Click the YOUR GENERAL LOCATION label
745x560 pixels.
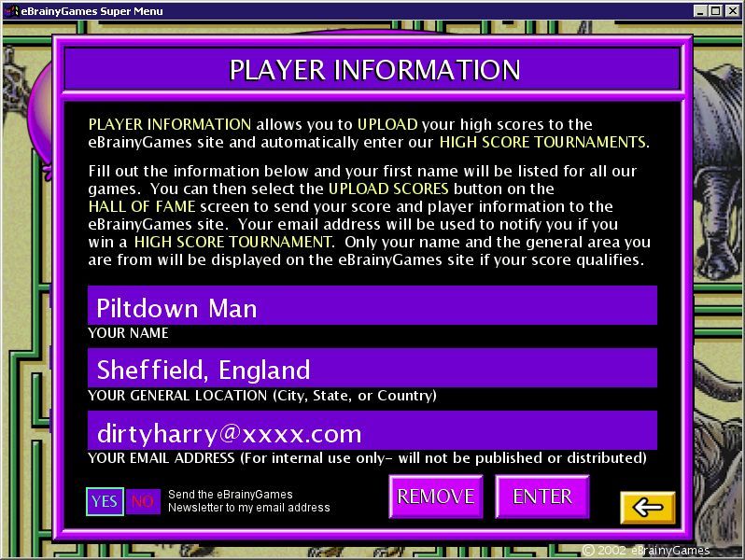(262, 396)
